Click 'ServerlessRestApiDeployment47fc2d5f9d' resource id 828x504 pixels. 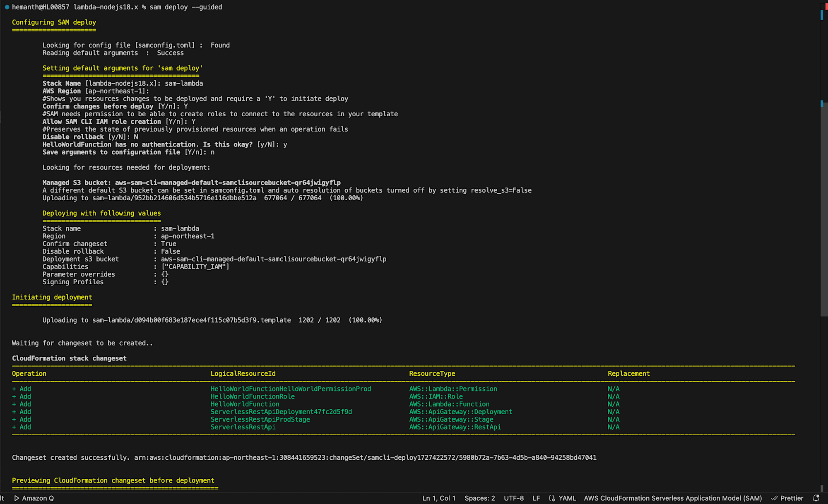click(281, 412)
